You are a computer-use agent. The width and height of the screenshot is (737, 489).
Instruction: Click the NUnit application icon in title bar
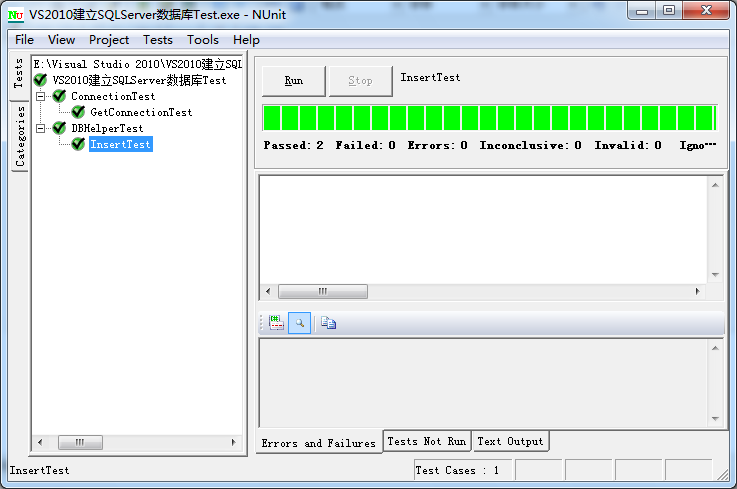click(16, 15)
